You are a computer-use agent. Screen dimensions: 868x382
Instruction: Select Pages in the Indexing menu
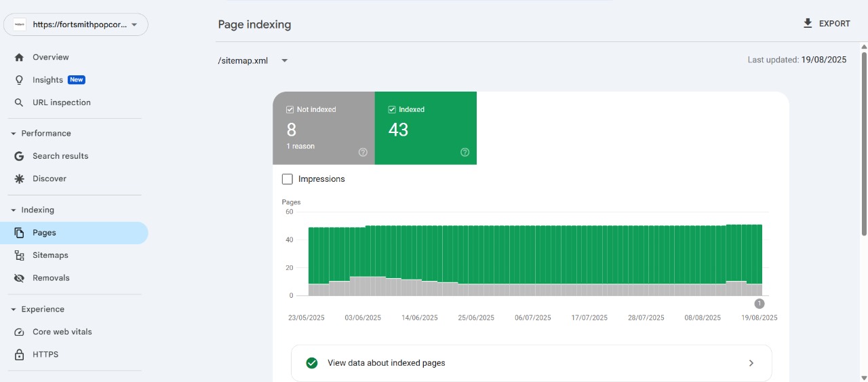click(x=44, y=233)
